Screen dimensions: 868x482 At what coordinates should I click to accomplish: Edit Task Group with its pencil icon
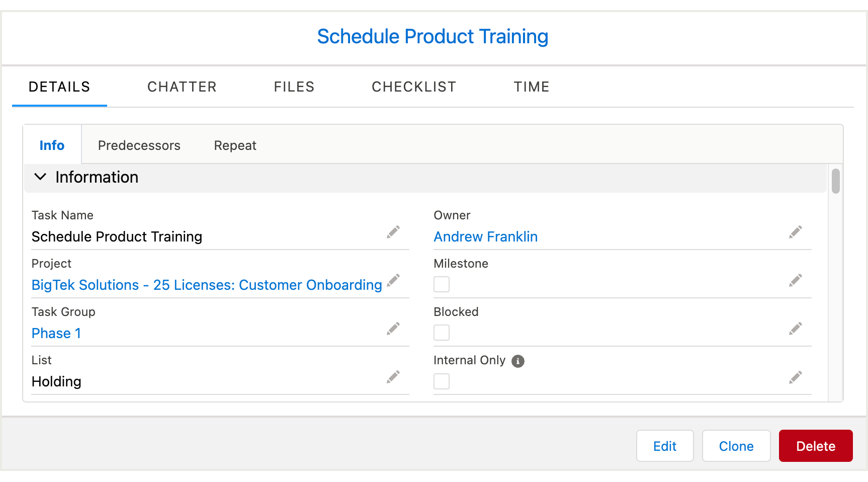click(x=393, y=329)
